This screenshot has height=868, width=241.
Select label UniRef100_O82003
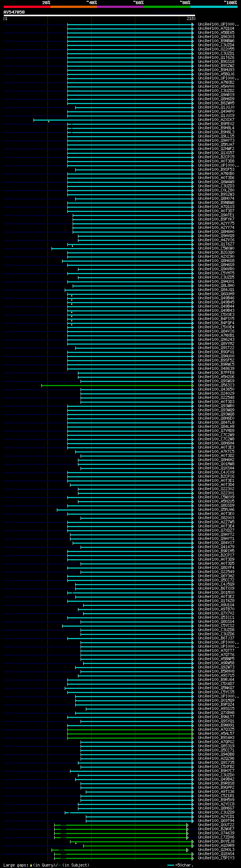(x=216, y=518)
